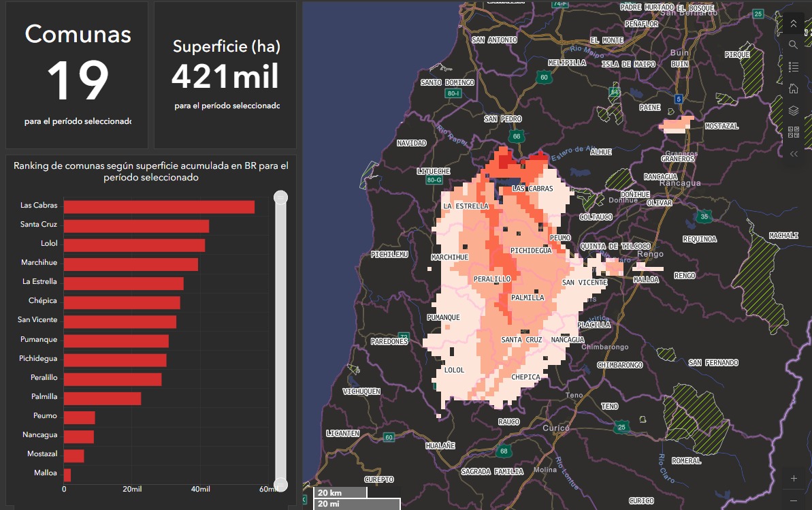Collapse map tools with upward double chevron
Image resolution: width=812 pixels, height=510 pixels.
793,24
